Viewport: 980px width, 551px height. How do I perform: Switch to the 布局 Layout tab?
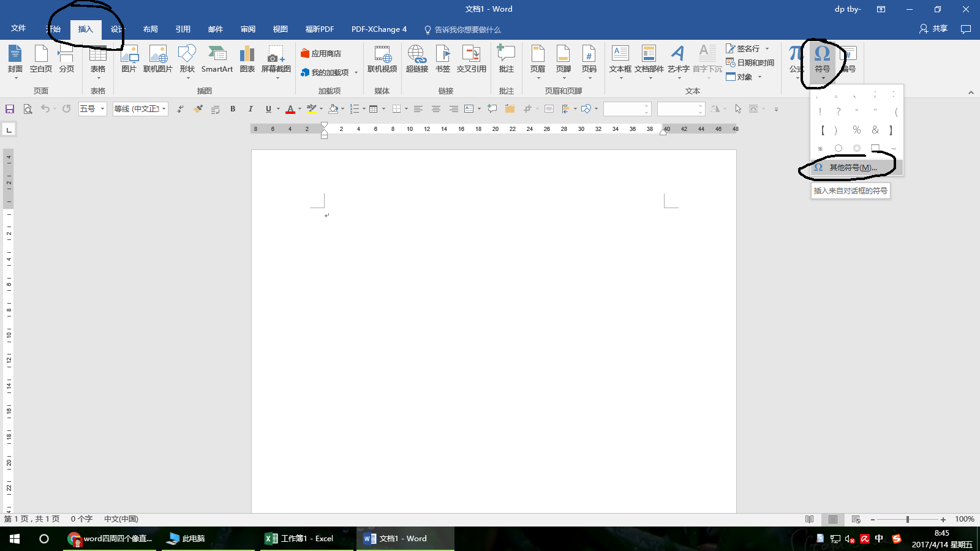[x=151, y=29]
